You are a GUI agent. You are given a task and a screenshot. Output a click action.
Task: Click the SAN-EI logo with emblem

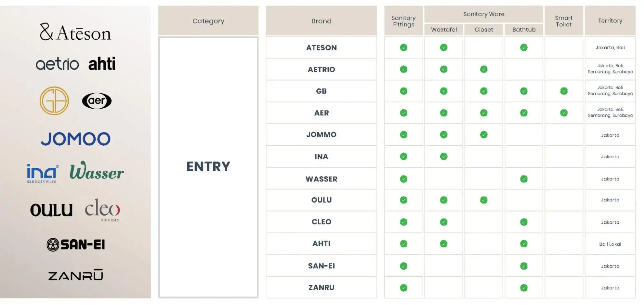coord(76,245)
